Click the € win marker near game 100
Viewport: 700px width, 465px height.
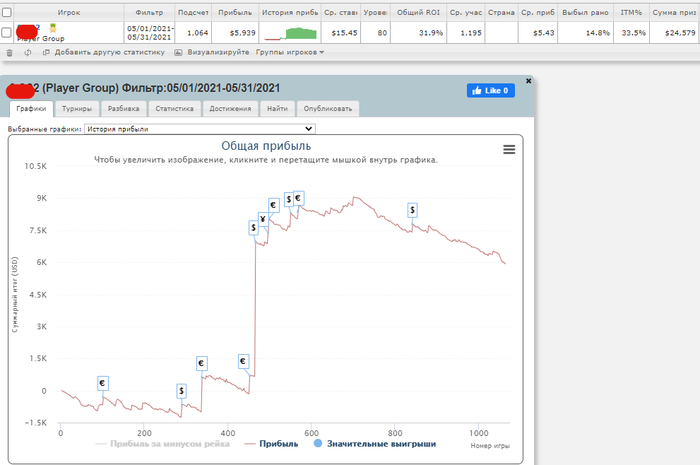pyautogui.click(x=103, y=383)
